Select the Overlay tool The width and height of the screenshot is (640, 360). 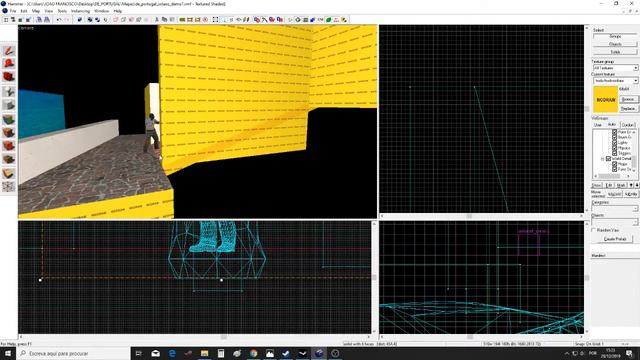point(9,159)
